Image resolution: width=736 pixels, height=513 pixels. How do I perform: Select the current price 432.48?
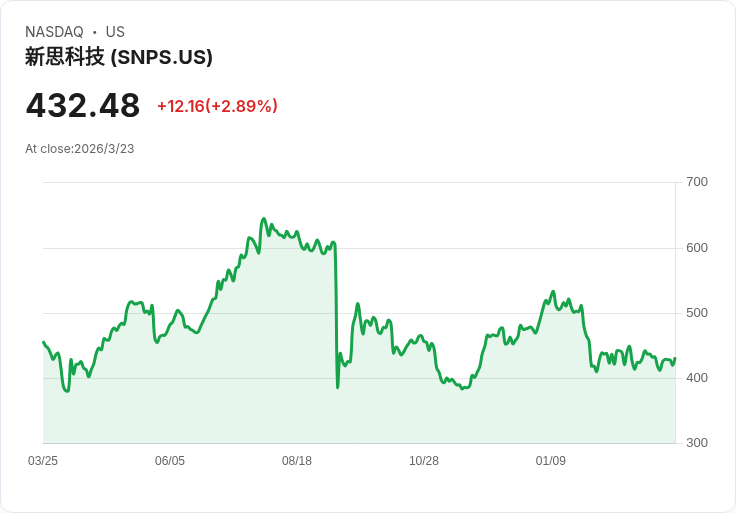click(83, 105)
